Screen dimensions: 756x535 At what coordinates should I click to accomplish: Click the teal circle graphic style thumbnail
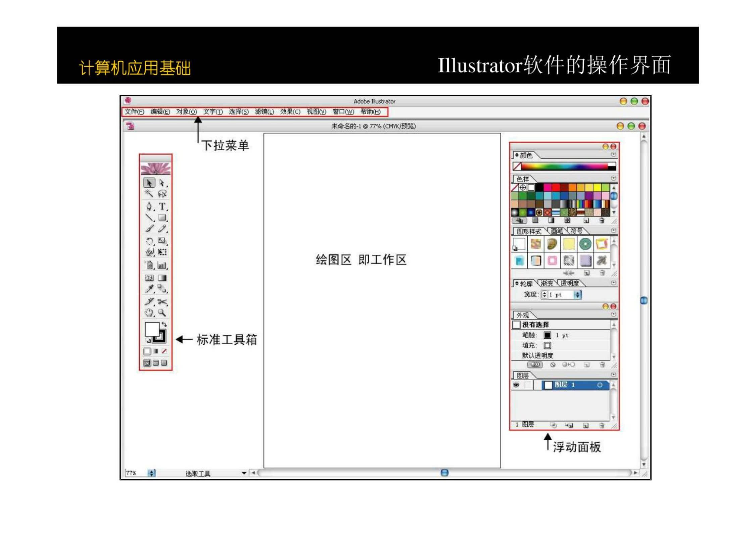click(585, 244)
